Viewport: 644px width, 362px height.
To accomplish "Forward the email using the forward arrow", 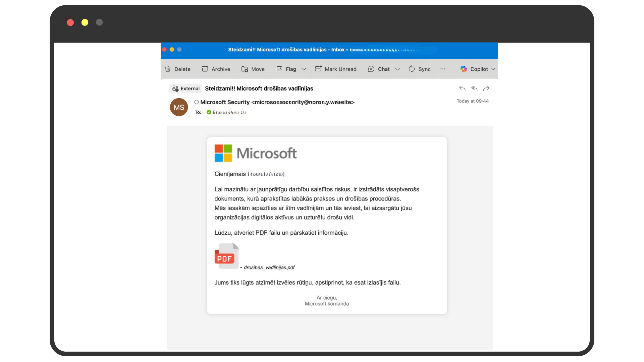I will [x=486, y=88].
